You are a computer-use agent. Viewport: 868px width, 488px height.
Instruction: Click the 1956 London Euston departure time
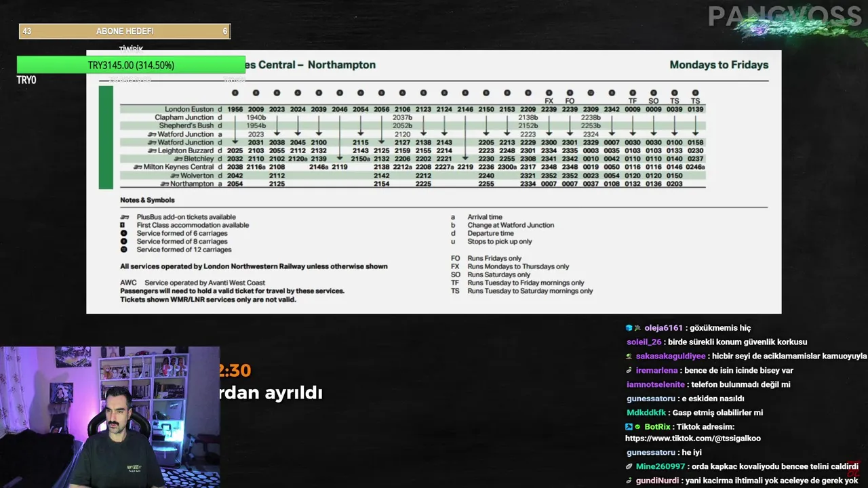pos(235,109)
